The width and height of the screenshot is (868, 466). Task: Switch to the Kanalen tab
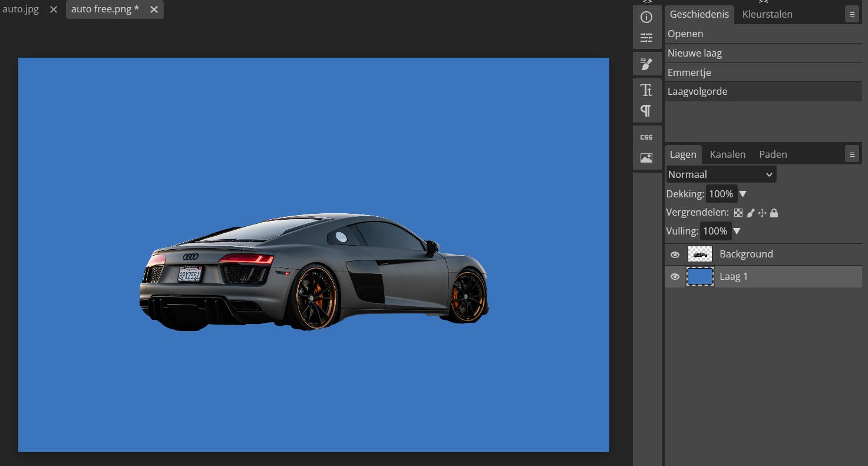coord(727,154)
